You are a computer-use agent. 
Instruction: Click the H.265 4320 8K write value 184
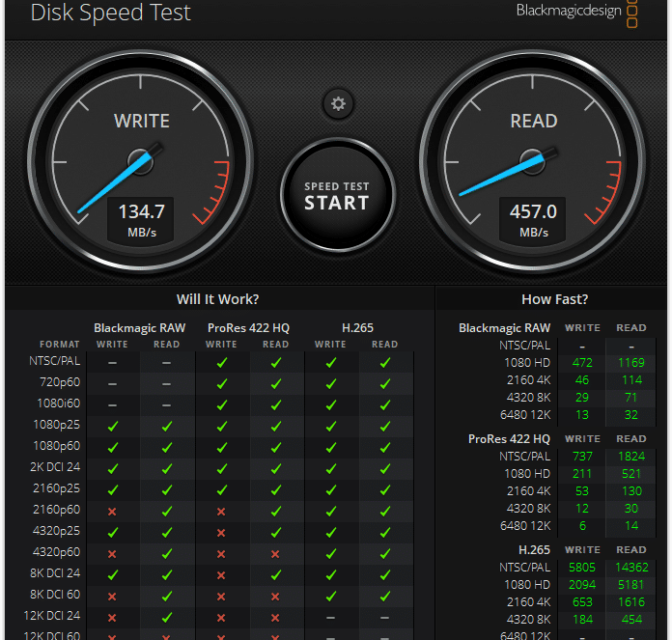pyautogui.click(x=582, y=620)
